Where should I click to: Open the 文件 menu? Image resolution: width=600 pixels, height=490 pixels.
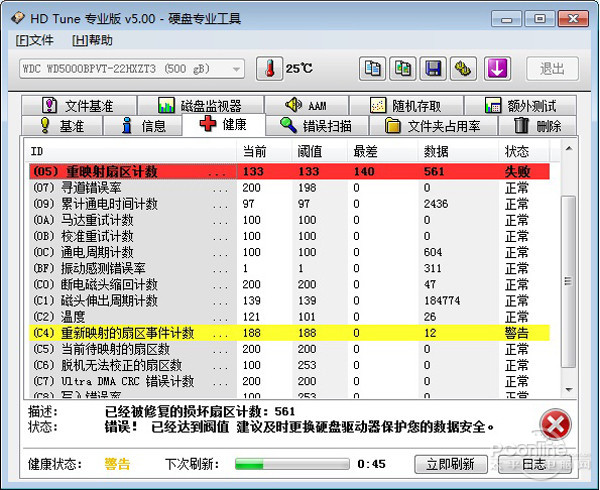tap(35, 40)
